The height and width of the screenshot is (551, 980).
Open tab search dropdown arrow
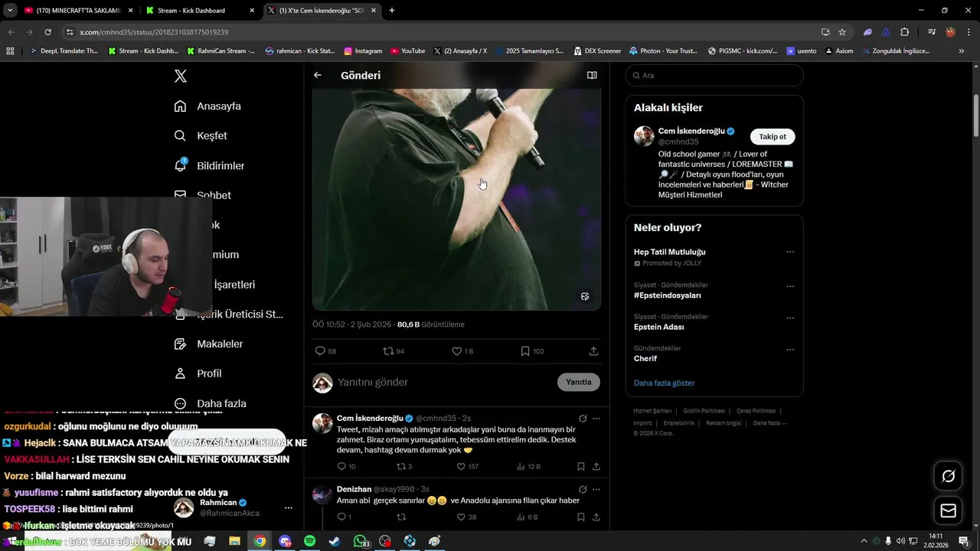click(x=10, y=11)
